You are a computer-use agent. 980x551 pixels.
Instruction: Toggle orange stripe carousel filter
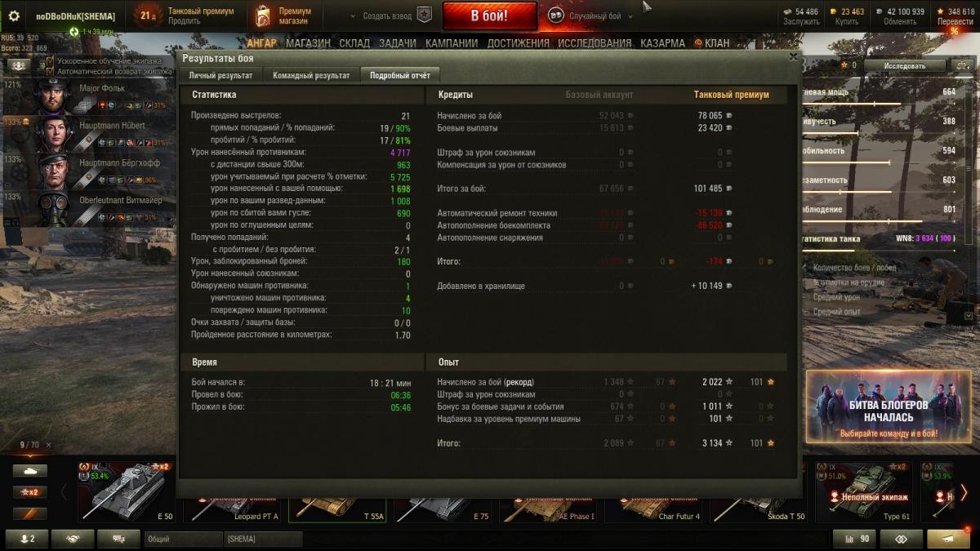tap(29, 513)
